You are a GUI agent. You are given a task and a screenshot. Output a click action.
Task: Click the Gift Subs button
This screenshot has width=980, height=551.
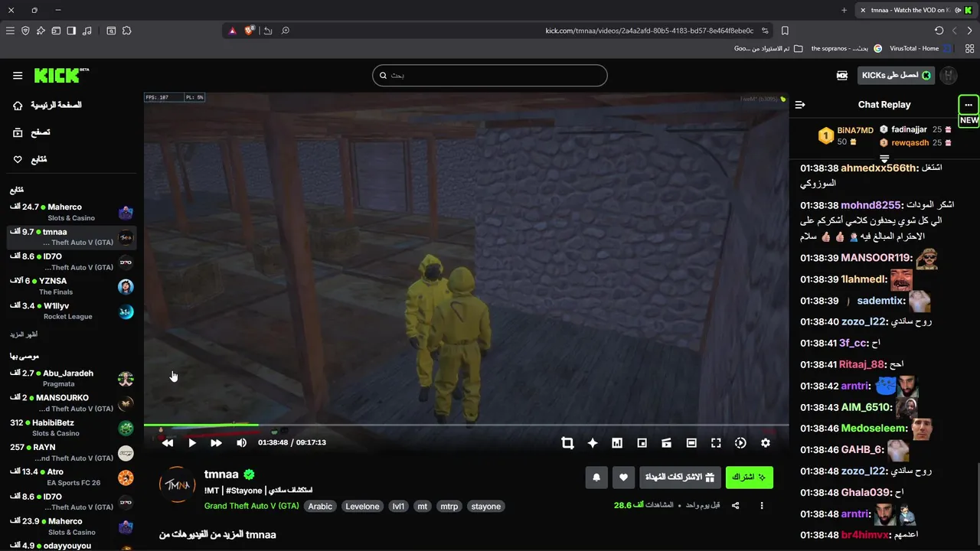click(680, 478)
